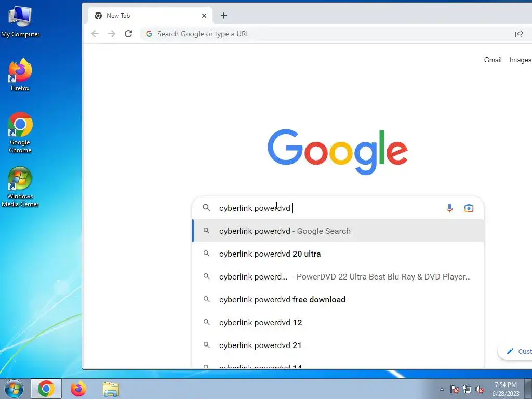Show hidden tray icons arrow
Screen dimensions: 532x399
(442, 389)
